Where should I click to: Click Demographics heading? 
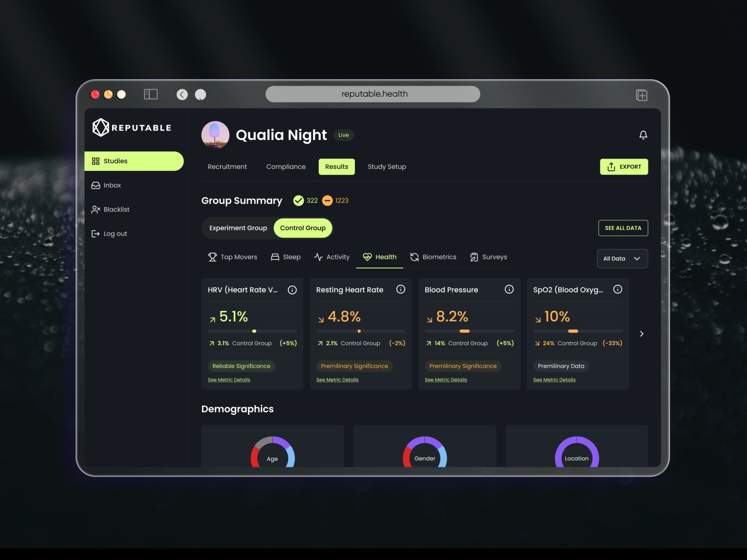[237, 409]
